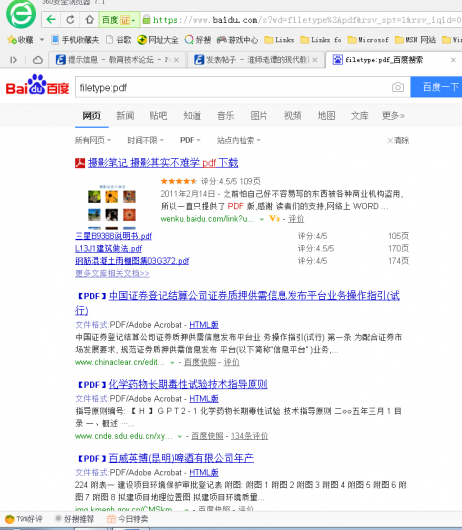Close the filetype:pdf_百度搜索 tab
This screenshot has height=530, width=462.
click(453, 60)
